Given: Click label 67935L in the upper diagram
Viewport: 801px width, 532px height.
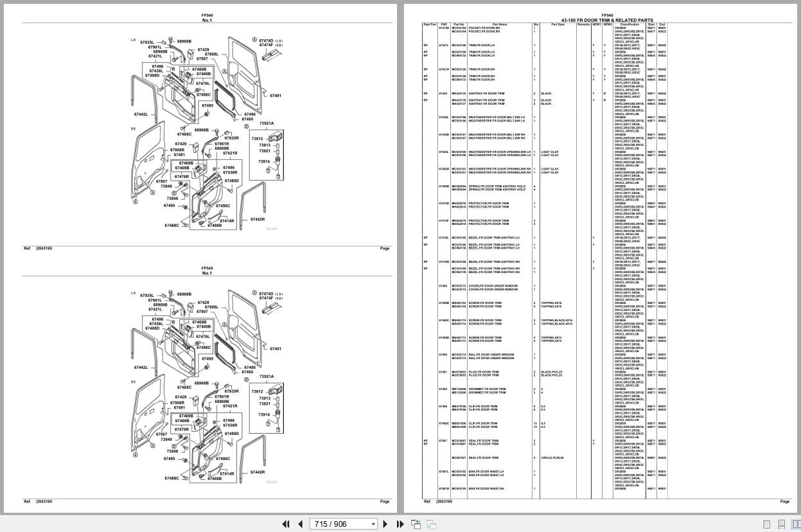Looking at the screenshot, I should (x=146, y=42).
